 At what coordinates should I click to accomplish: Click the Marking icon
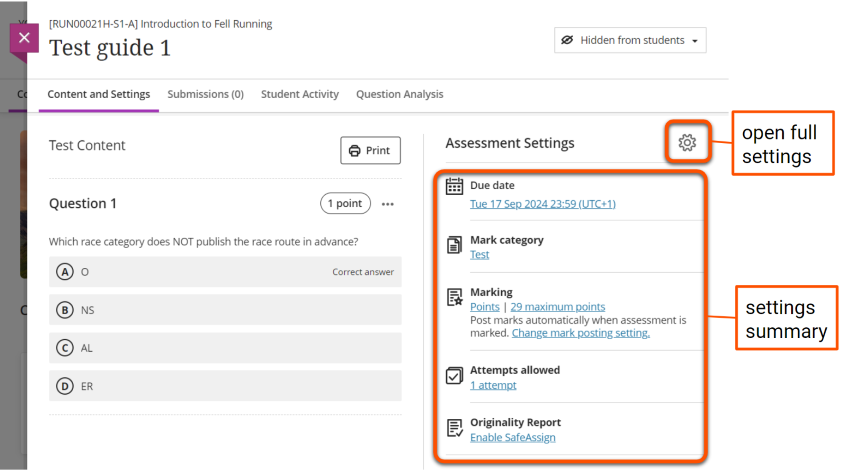tap(454, 297)
